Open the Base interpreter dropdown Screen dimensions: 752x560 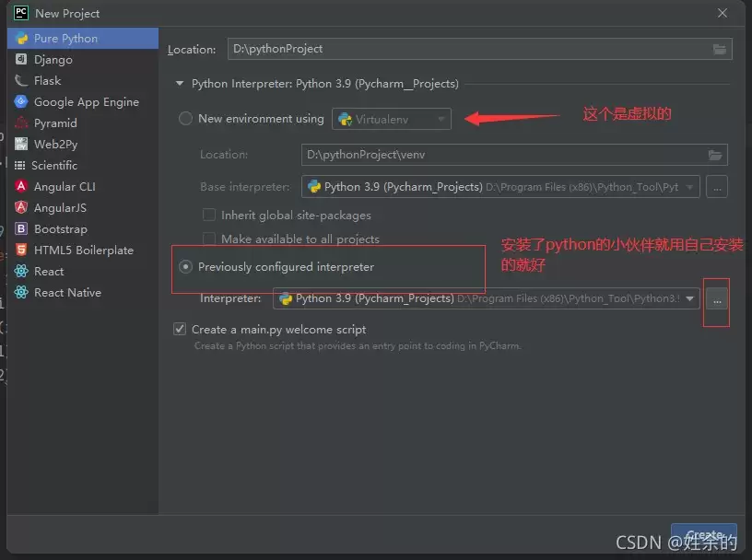point(500,187)
